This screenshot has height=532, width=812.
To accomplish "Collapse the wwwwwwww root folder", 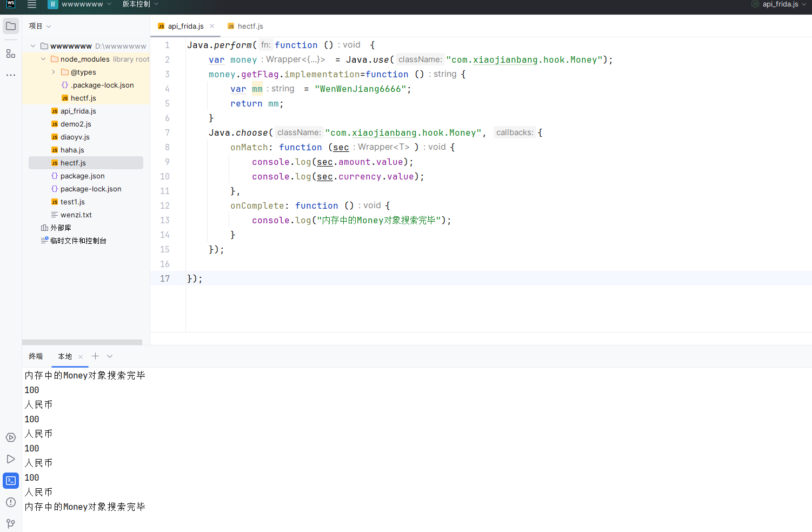I will click(33, 46).
